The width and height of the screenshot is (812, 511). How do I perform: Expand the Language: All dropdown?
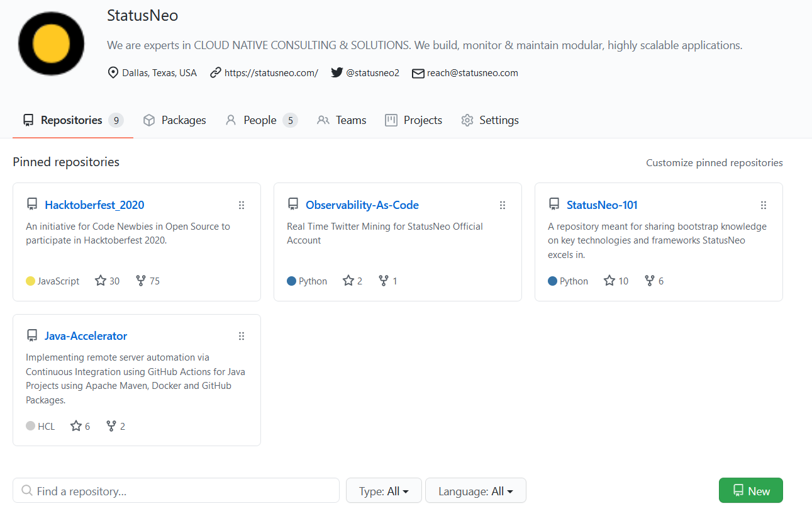click(x=476, y=491)
